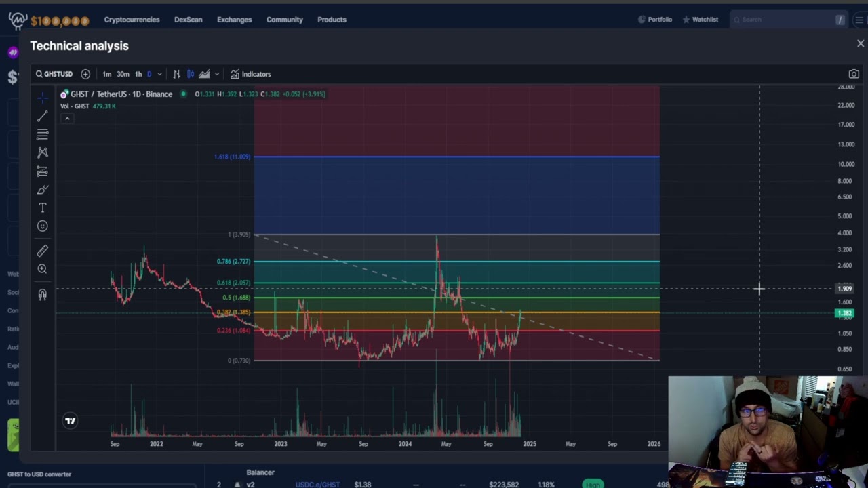This screenshot has width=868, height=488.
Task: Switch to bars chart style
Action: click(176, 74)
